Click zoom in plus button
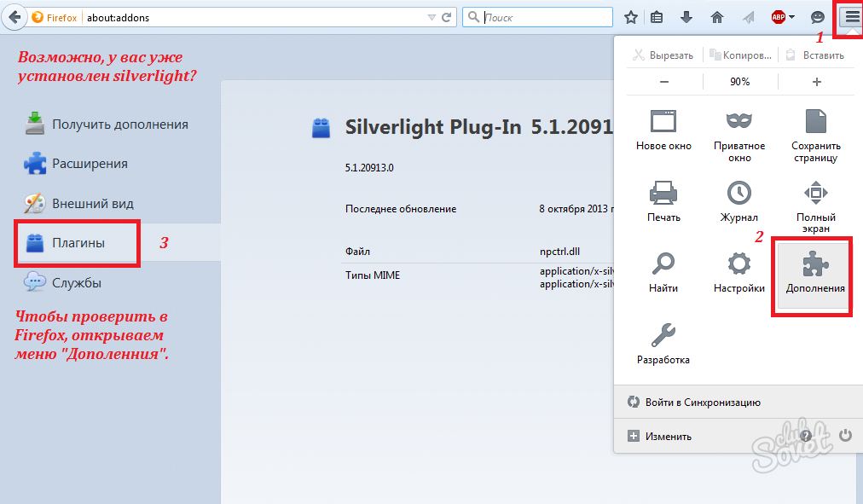 (816, 82)
